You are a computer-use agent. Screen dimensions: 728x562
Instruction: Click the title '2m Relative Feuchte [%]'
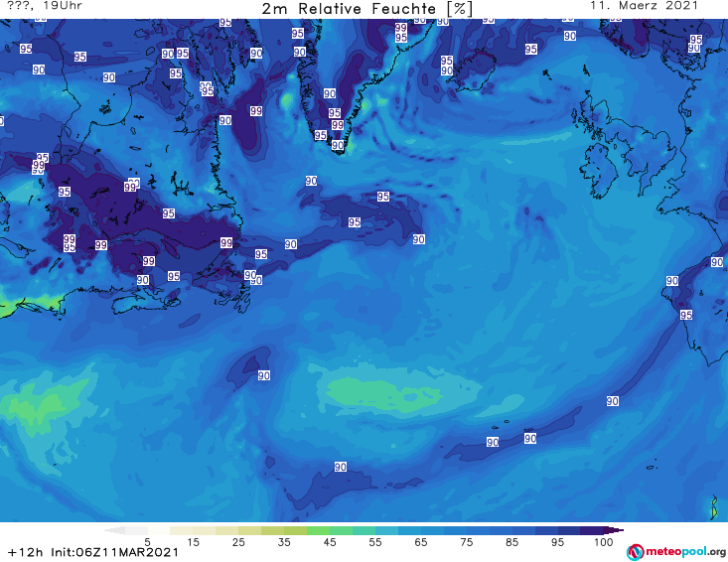point(366,9)
